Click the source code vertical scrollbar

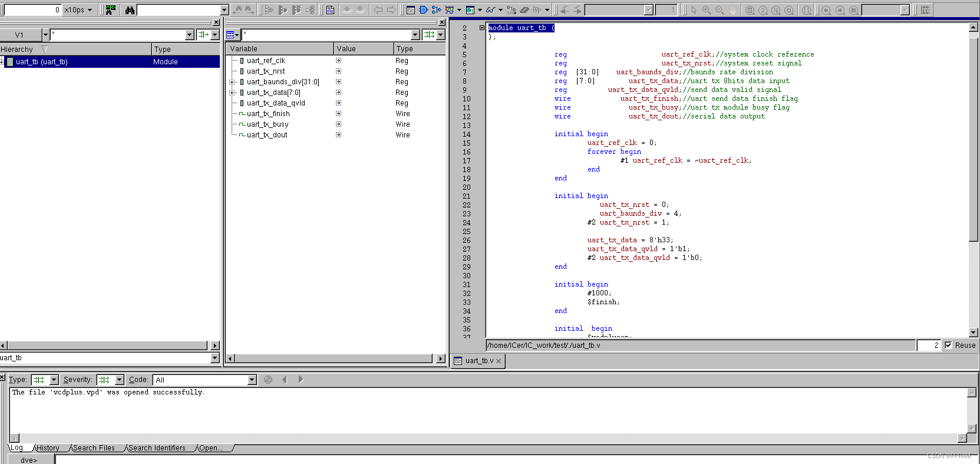(974, 180)
